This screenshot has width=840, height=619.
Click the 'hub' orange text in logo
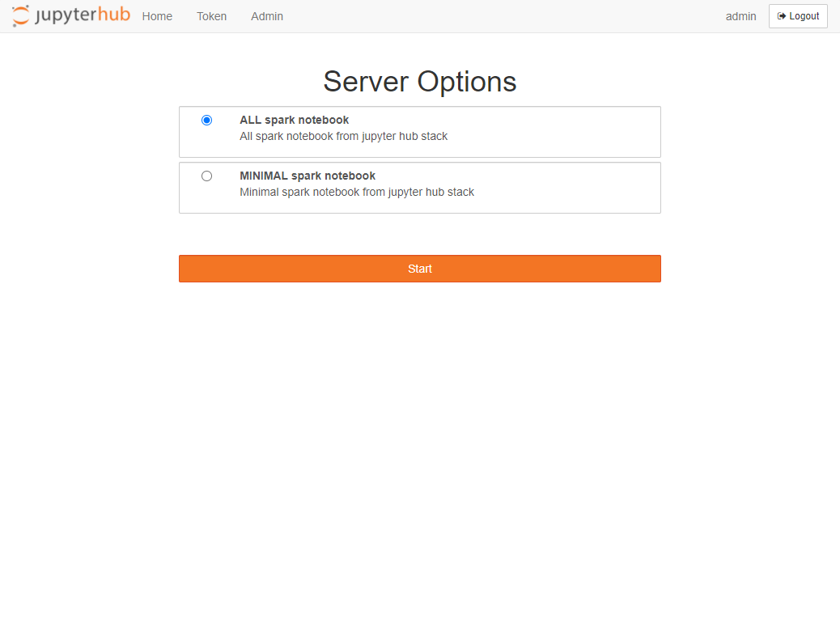coord(114,15)
